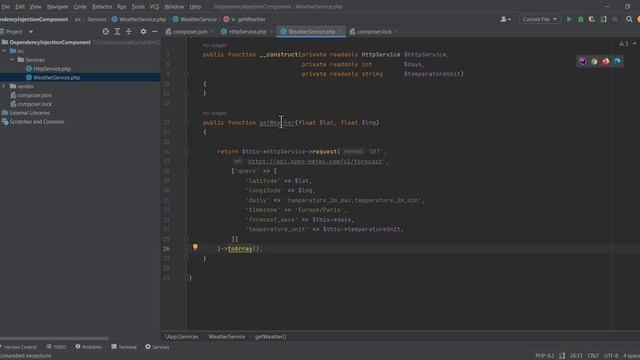640x360 pixels.
Task: Click the 26:13 cursor position status
Action: (x=576, y=356)
